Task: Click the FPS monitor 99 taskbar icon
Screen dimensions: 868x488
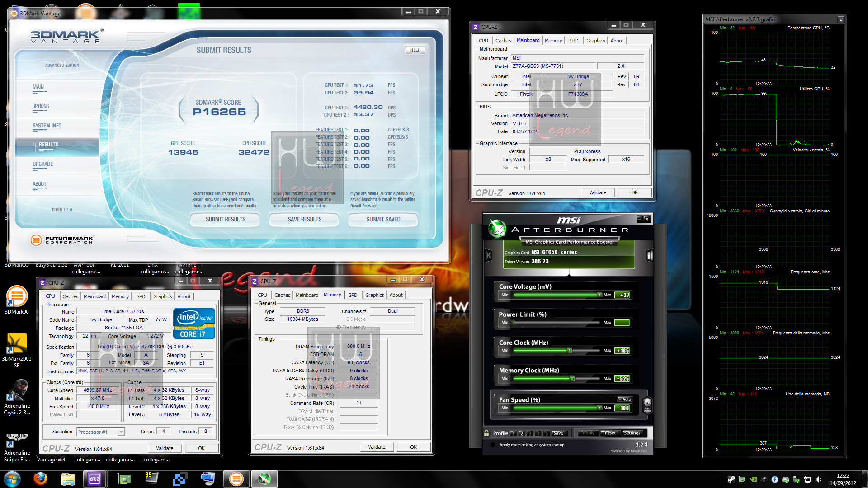Action: pos(151,479)
